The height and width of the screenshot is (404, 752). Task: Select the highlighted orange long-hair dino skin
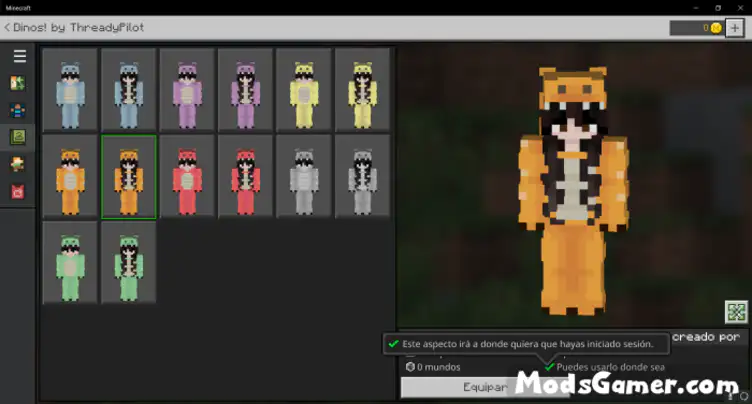tap(129, 177)
